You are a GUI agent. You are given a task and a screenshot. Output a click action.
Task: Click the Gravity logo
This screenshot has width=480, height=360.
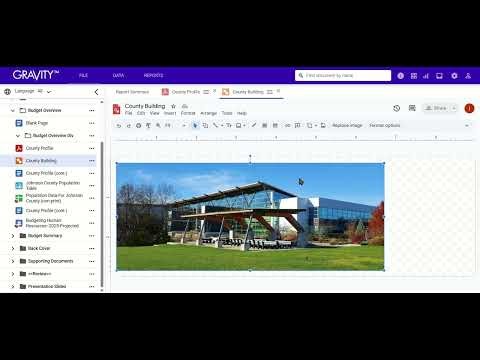click(36, 75)
